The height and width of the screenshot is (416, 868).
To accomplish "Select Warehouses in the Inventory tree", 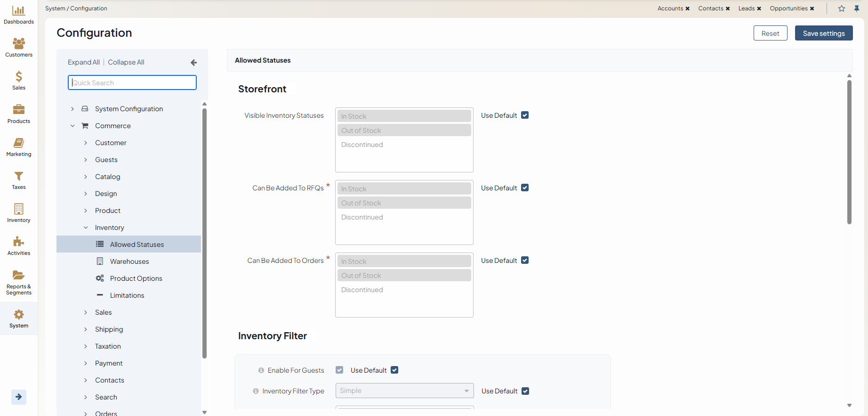I will 129,261.
